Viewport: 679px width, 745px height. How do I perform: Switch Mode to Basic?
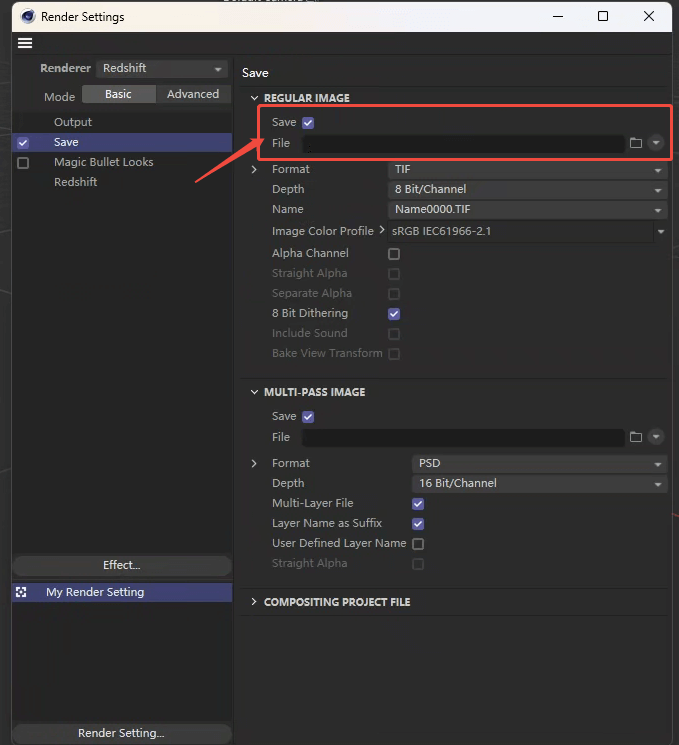(x=119, y=94)
